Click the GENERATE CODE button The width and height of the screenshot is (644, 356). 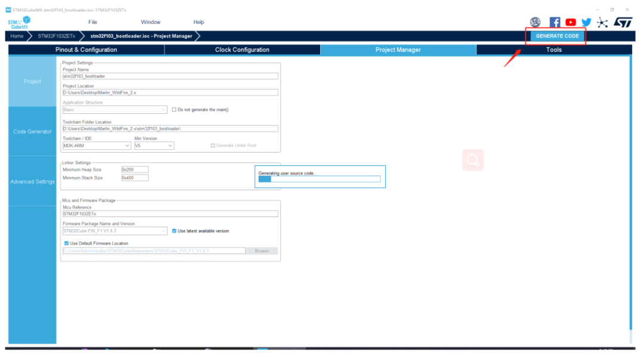pyautogui.click(x=557, y=36)
